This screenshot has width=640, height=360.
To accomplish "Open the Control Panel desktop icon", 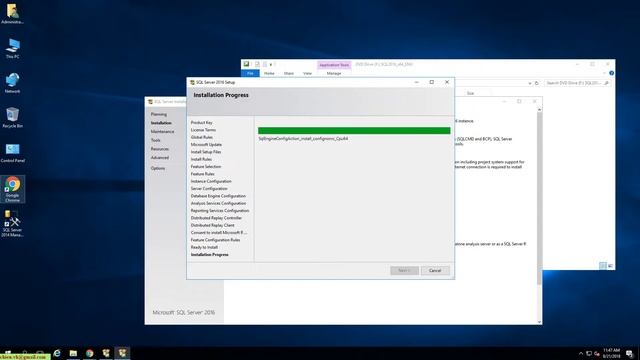I will pyautogui.click(x=12, y=153).
